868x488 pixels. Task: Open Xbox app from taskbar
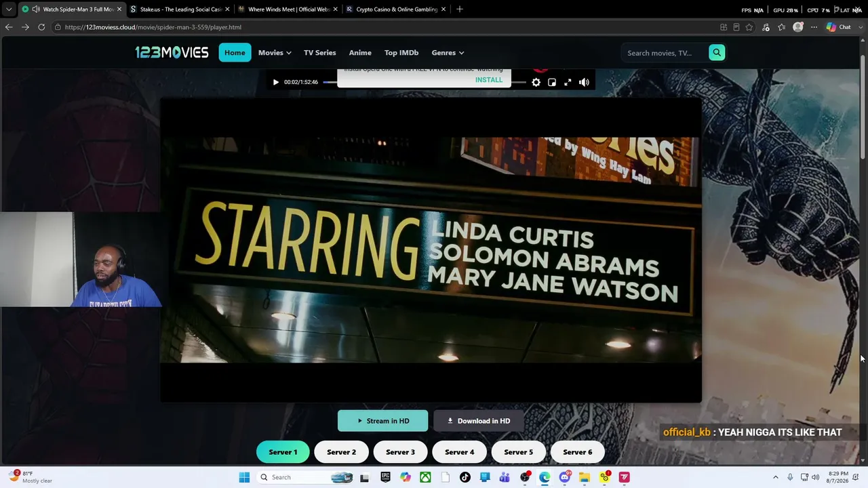pyautogui.click(x=425, y=477)
